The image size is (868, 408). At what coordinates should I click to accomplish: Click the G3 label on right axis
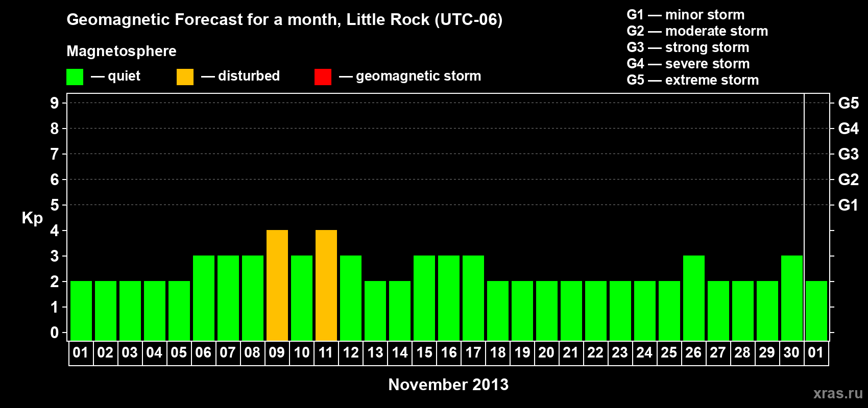pos(849,154)
